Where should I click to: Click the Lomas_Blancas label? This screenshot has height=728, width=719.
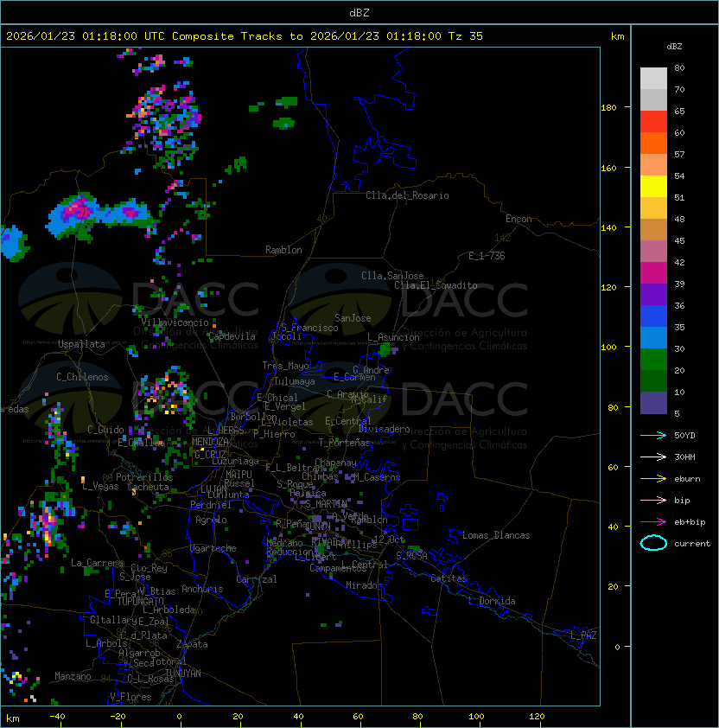pos(496,535)
